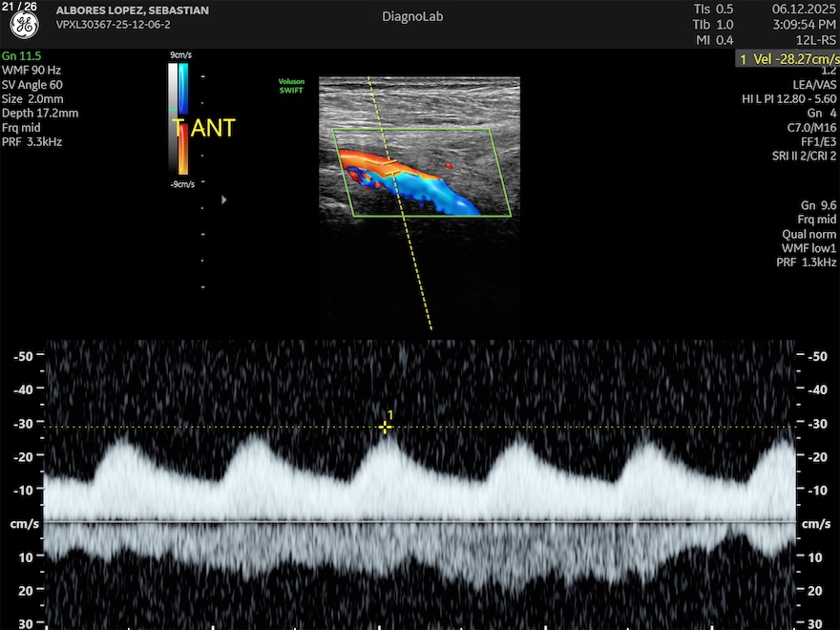Select the Vel -28.27cm/s measurement result
The image size is (840, 630).
click(787, 59)
